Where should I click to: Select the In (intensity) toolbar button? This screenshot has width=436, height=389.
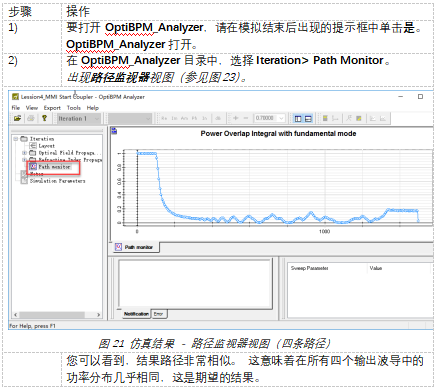click(204, 118)
